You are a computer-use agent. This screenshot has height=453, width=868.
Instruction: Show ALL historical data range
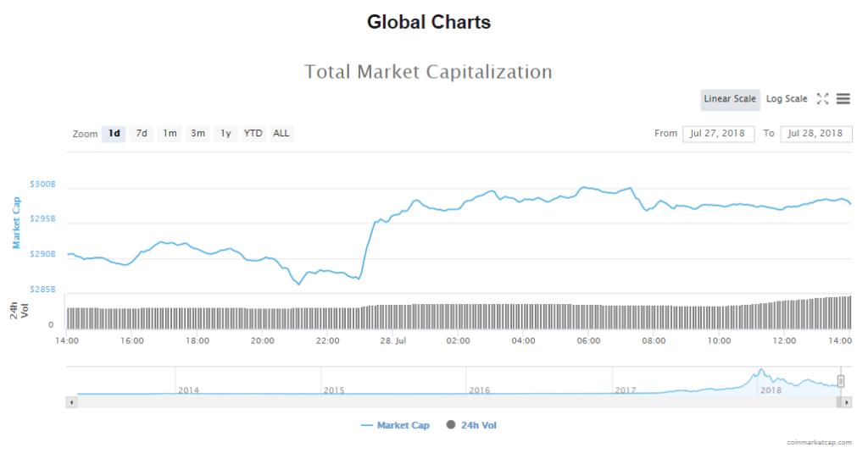point(281,134)
